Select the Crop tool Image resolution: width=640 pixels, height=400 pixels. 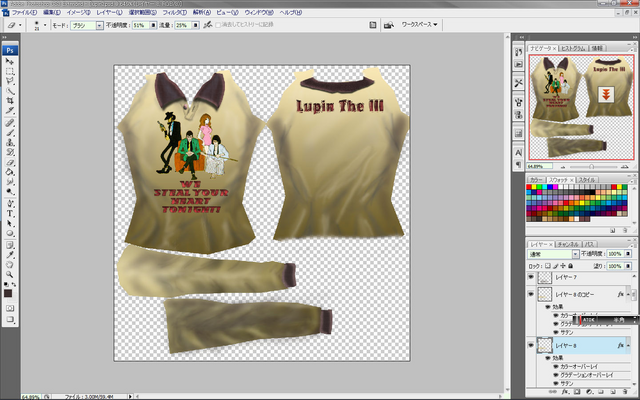pyautogui.click(x=10, y=101)
